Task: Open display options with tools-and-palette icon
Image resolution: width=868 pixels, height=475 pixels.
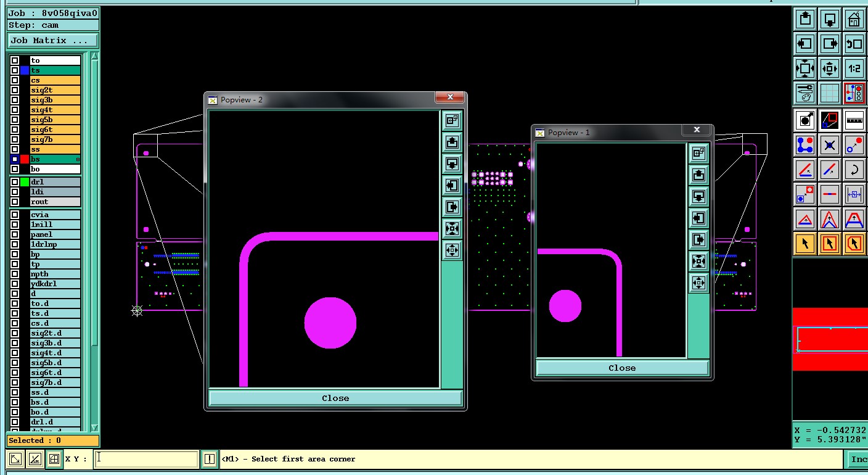Action: pos(805,93)
